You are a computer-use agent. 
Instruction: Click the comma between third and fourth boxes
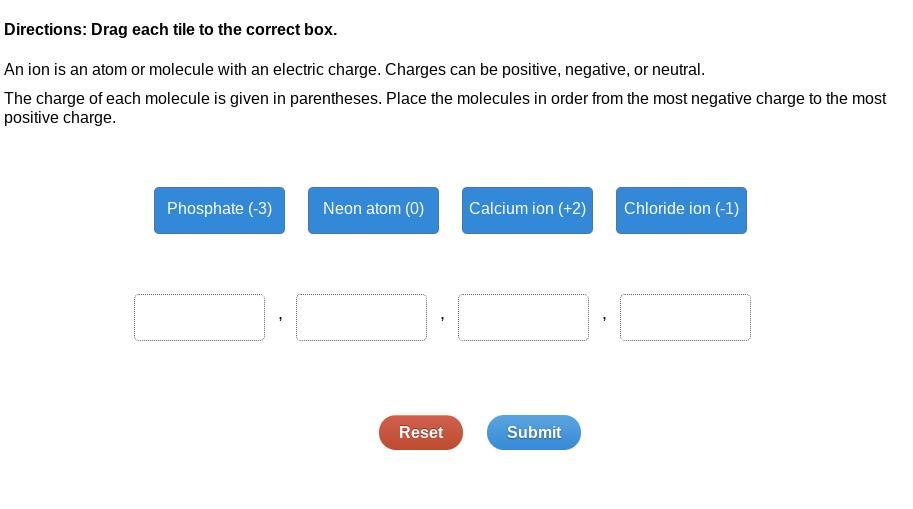pos(604,317)
